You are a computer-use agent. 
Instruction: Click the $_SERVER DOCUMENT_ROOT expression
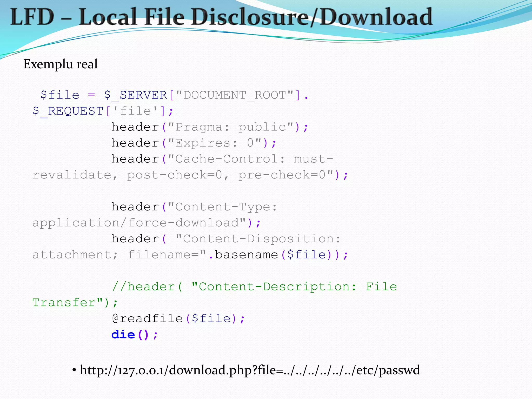pyautogui.click(x=205, y=95)
